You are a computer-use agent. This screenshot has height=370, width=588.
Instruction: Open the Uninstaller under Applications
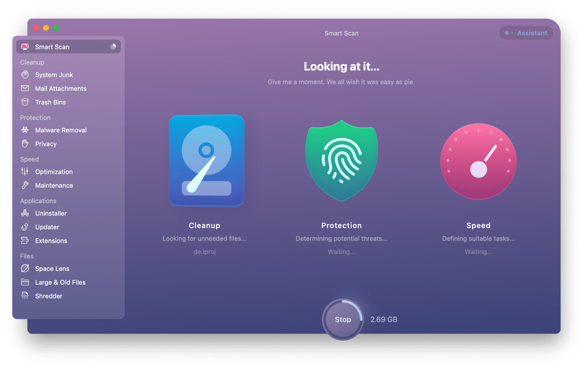51,213
